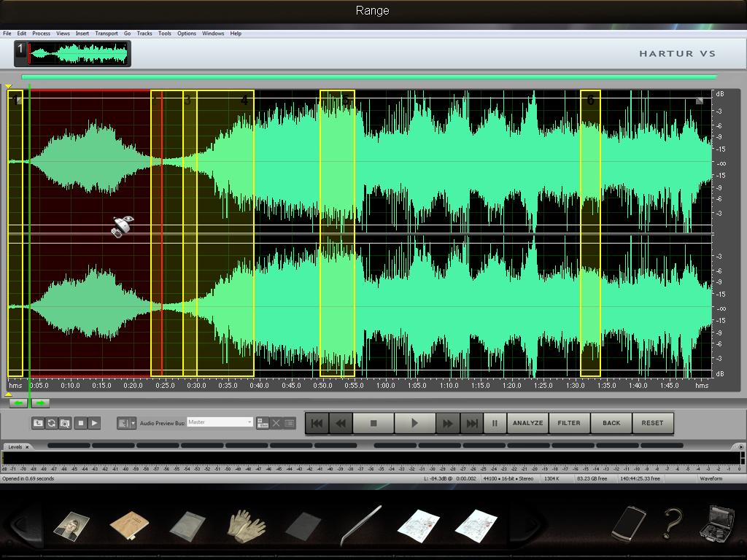Open the Windows menu
747x560 pixels.
pos(213,34)
